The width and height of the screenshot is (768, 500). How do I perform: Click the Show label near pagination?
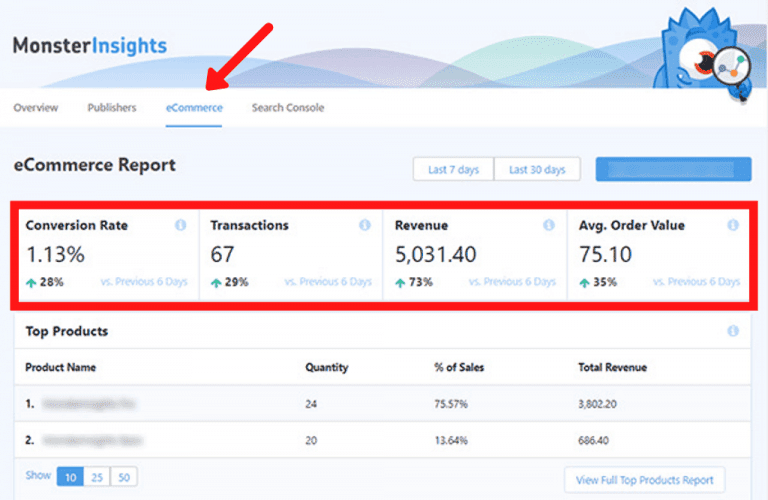[x=38, y=476]
